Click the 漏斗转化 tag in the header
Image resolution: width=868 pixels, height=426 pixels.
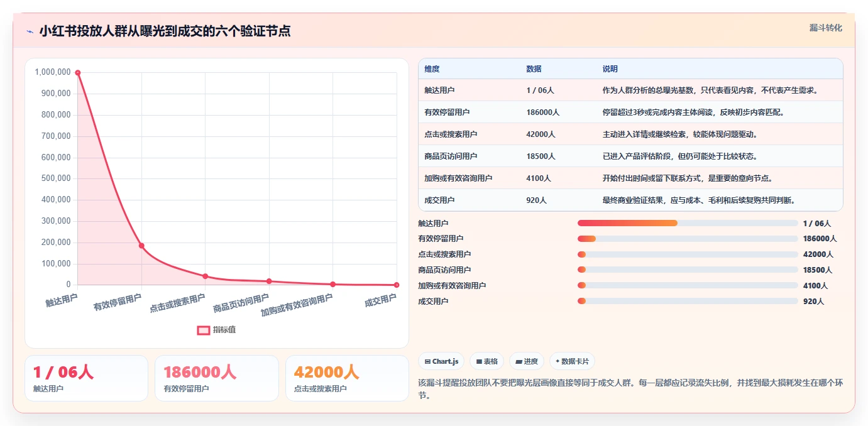coord(825,28)
